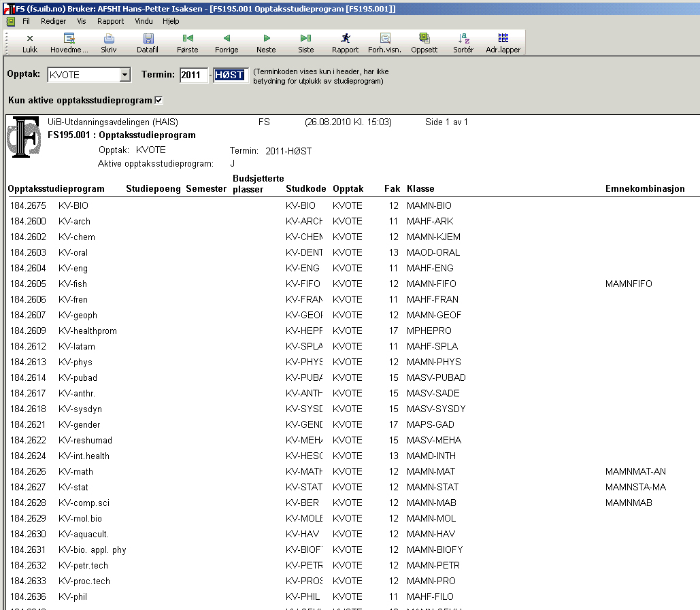Sort the list with Sortér icon
The image size is (700, 610).
[x=463, y=43]
